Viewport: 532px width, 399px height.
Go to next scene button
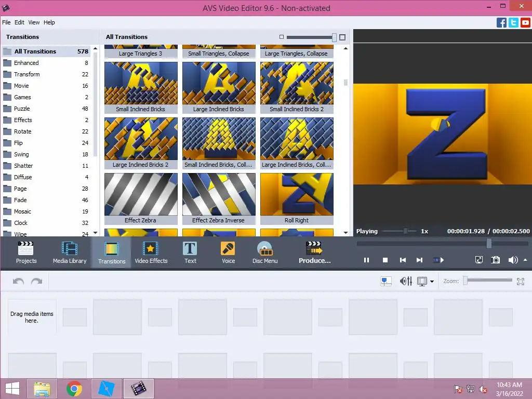click(x=438, y=260)
